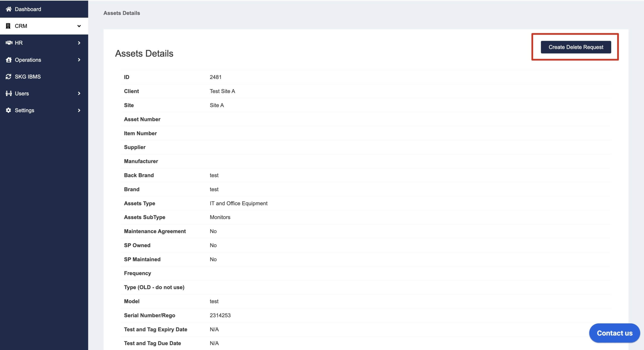Open the Settings menu item
Image resolution: width=644 pixels, height=350 pixels.
44,110
